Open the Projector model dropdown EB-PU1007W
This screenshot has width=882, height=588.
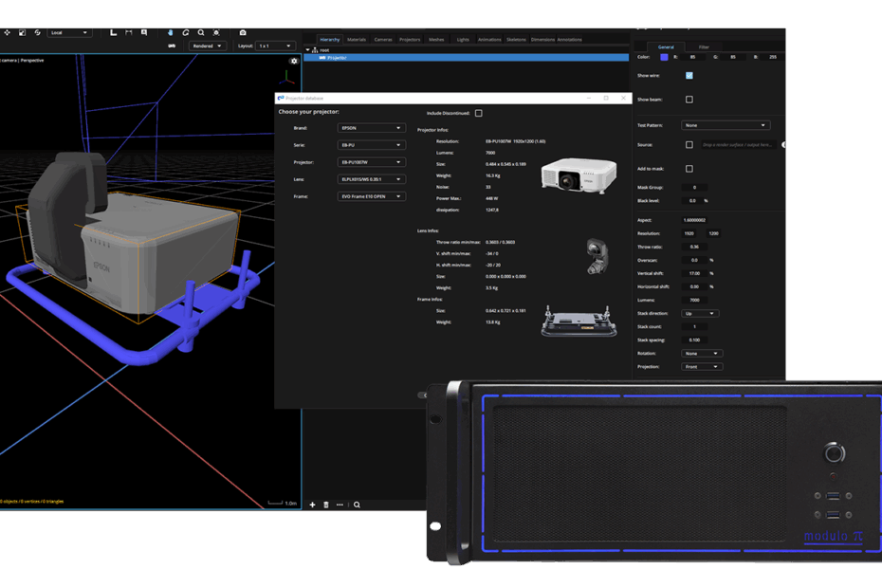(371, 162)
